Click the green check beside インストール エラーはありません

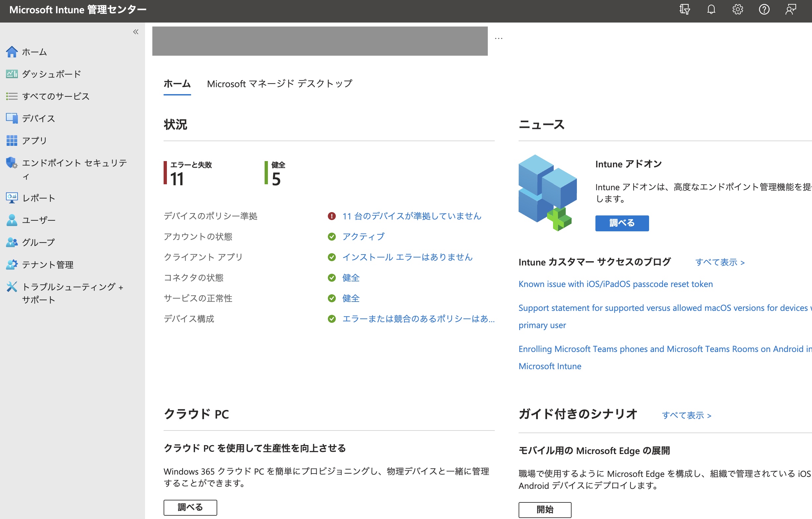click(x=331, y=257)
